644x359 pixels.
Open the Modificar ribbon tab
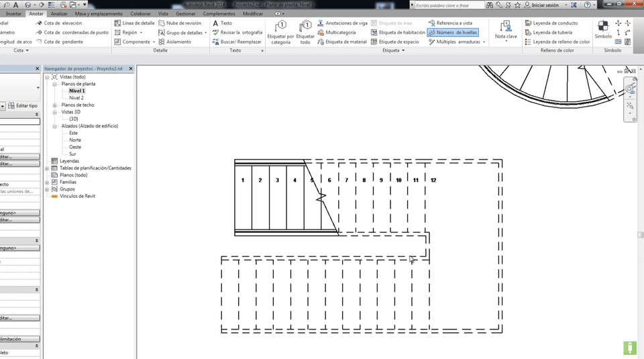[253, 13]
